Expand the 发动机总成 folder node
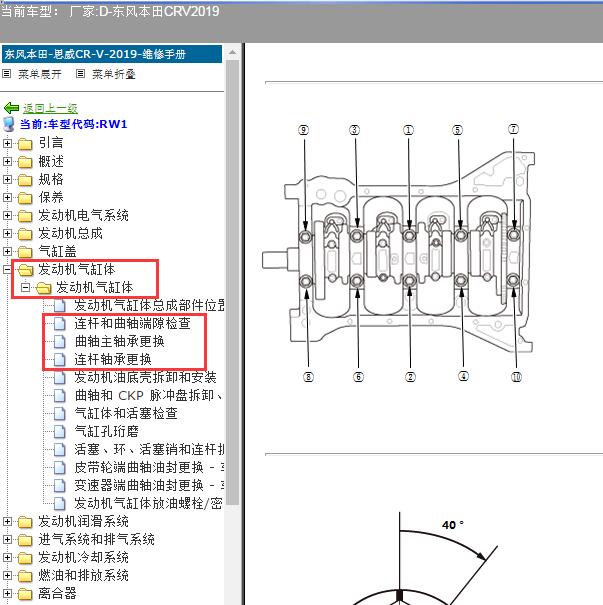Screen dimensions: 603x605 [x=7, y=233]
